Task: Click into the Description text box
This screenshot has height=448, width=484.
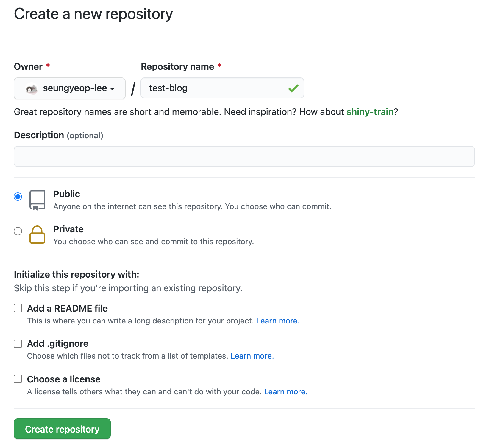Action: (x=244, y=156)
